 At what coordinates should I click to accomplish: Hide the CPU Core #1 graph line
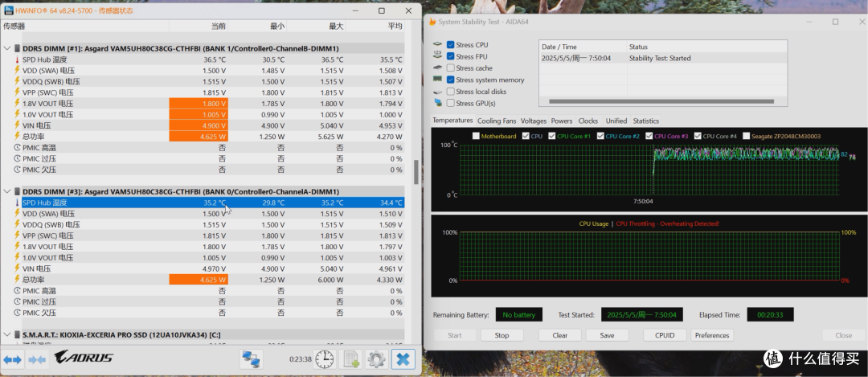(x=552, y=136)
